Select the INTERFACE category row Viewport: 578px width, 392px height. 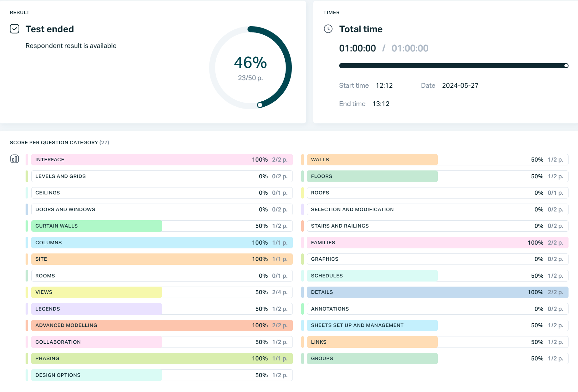pos(162,160)
